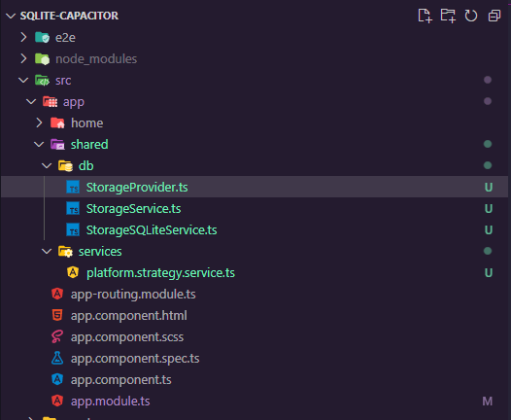Collapse the app folder chevron
The image size is (511, 420).
tap(31, 101)
